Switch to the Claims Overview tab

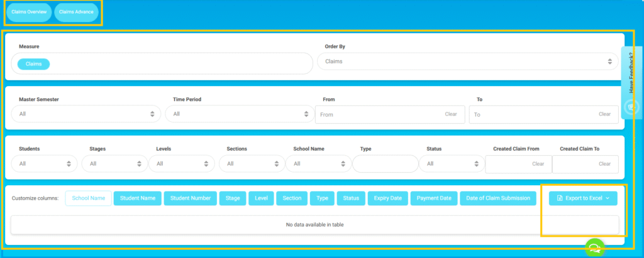coord(28,13)
